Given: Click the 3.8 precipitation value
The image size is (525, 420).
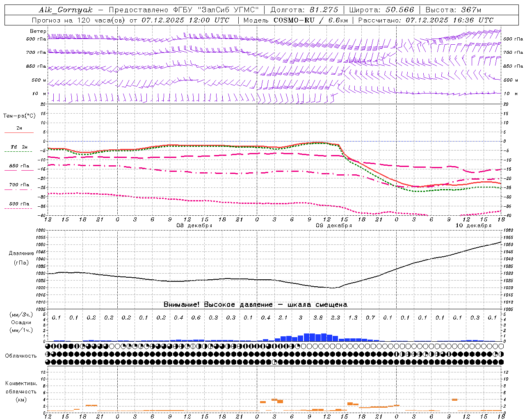Looking at the screenshot, I should 318,317.
